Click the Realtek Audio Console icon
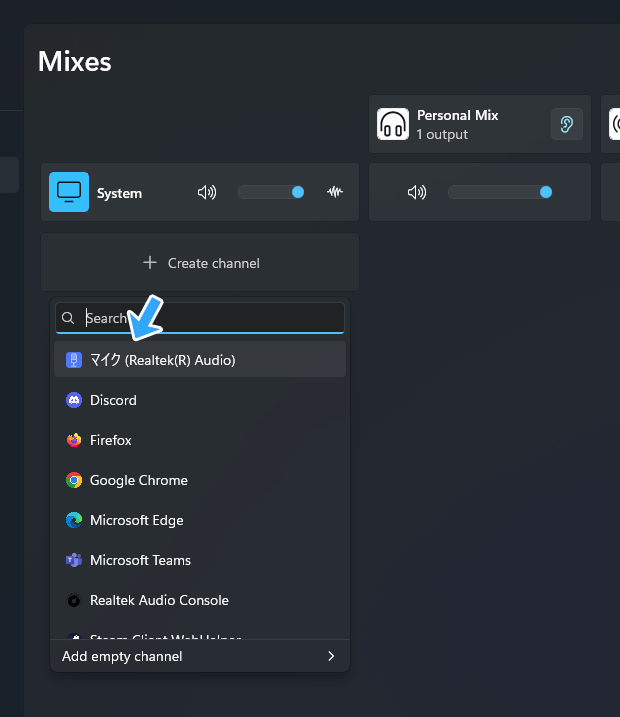 74,600
